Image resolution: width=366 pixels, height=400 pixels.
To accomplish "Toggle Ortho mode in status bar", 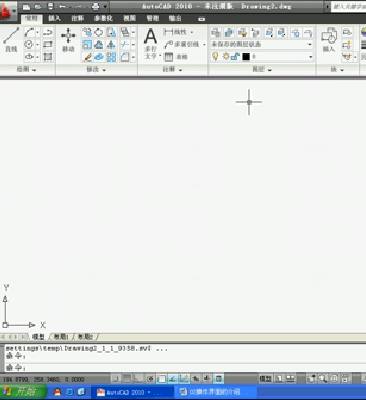I will pos(138,379).
